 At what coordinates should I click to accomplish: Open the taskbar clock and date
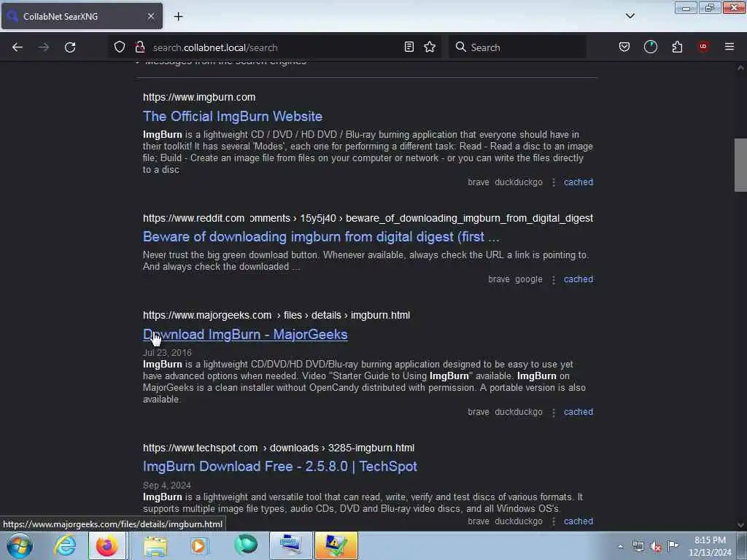click(710, 546)
